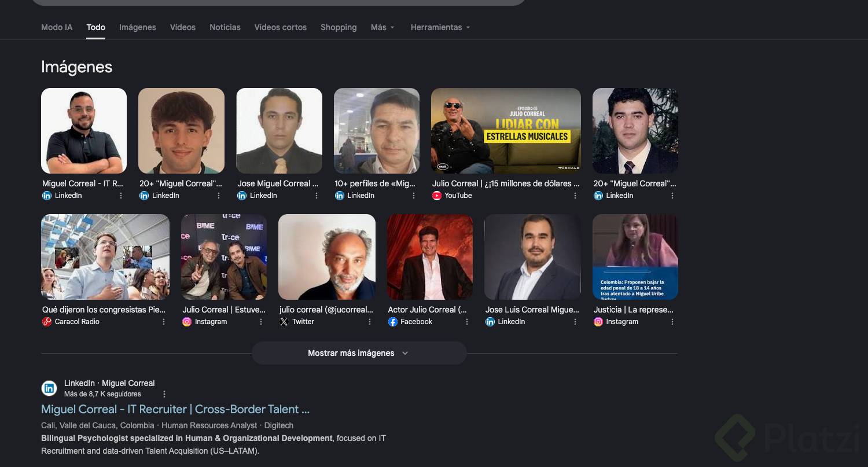The image size is (868, 467).
Task: Click the 'Cali, Valle del Cauca, Colombia' text
Action: (x=98, y=425)
